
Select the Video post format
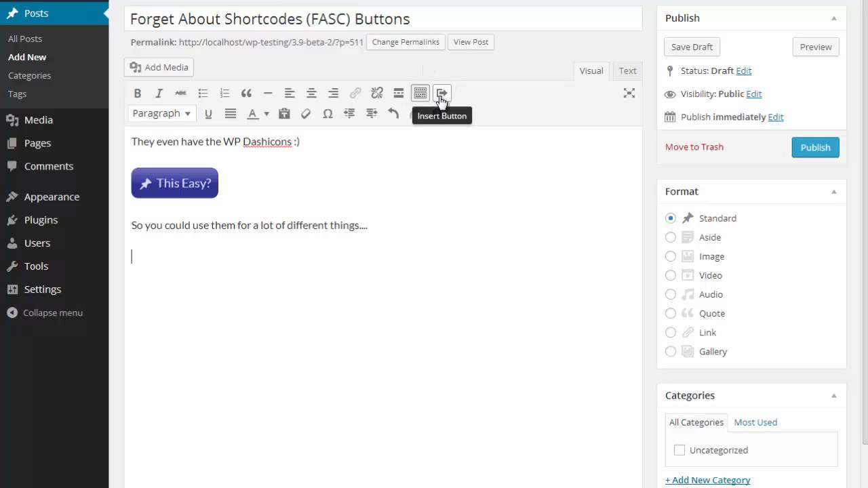click(x=671, y=275)
